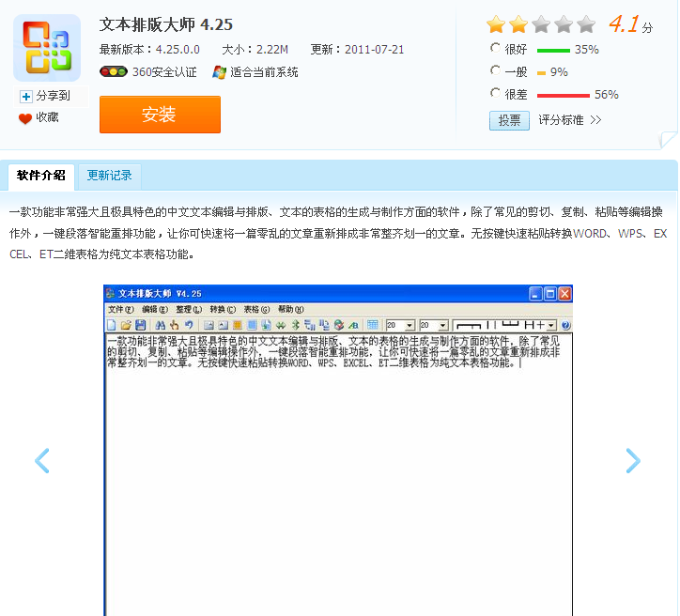This screenshot has width=680, height=616.
Task: Select the 很差 rating radio button
Action: click(x=496, y=93)
